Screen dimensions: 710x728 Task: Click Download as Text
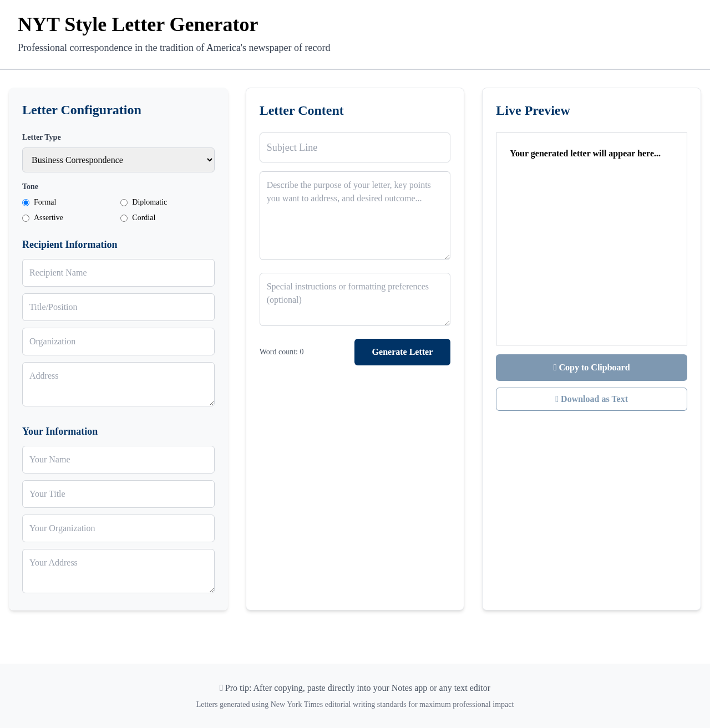[x=591, y=399]
